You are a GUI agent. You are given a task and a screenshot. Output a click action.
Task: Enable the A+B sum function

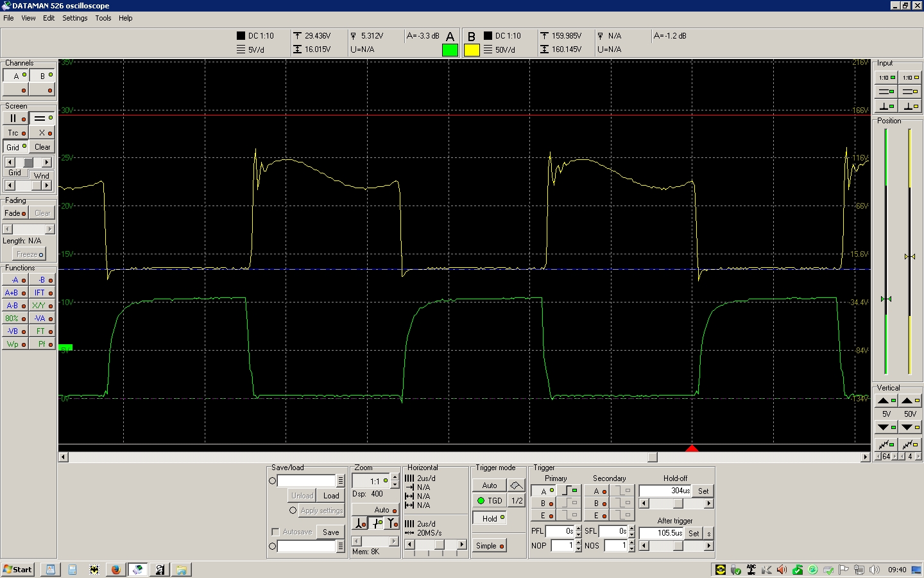coord(15,293)
